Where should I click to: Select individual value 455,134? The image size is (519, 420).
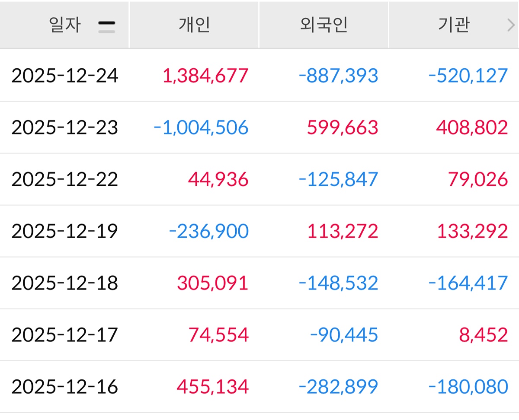[x=212, y=387]
